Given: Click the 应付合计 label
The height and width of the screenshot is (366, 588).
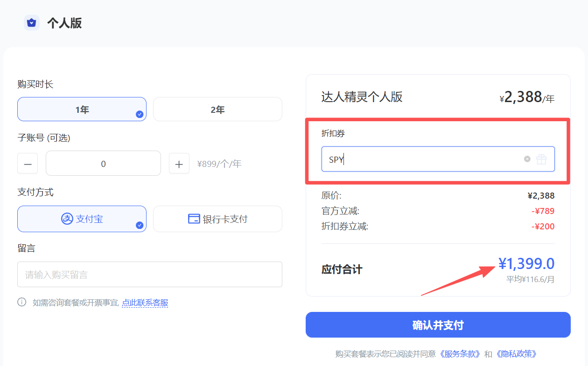Looking at the screenshot, I should (x=342, y=269).
